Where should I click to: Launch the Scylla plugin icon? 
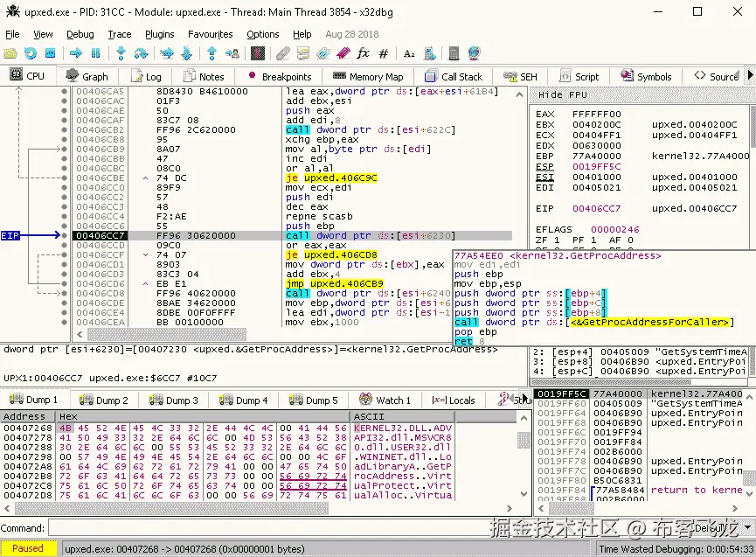[258, 53]
